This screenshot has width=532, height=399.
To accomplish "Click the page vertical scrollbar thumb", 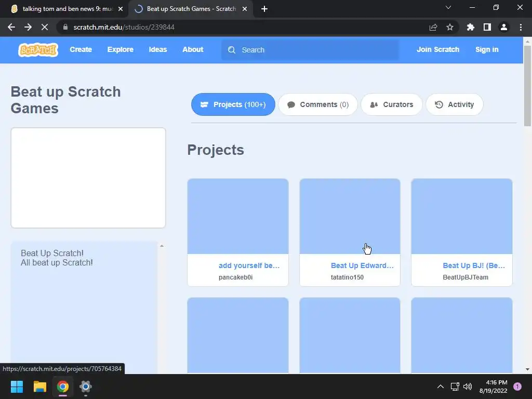I will 527,86.
